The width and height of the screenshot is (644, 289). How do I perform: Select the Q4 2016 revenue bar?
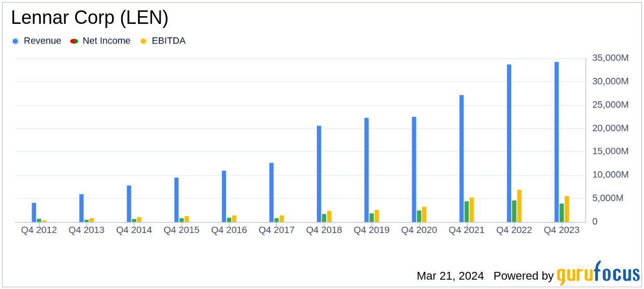pyautogui.click(x=224, y=197)
